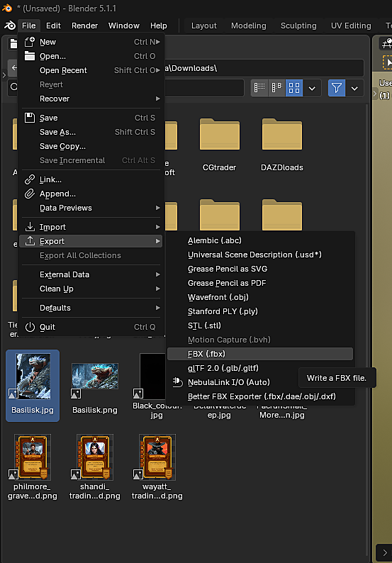Choose Grease Pencil as PDF export
Viewport: 392px width, 563px height.
pos(260,284)
